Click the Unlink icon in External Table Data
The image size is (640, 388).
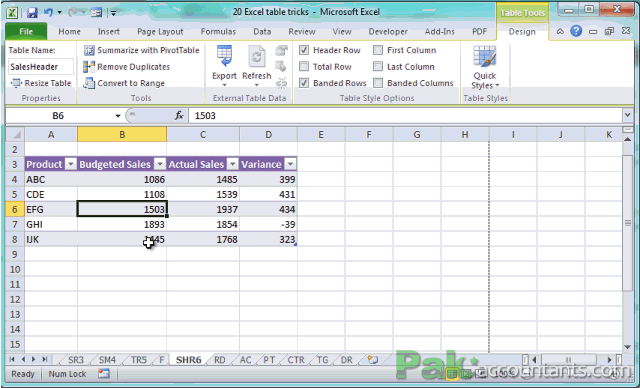281,83
